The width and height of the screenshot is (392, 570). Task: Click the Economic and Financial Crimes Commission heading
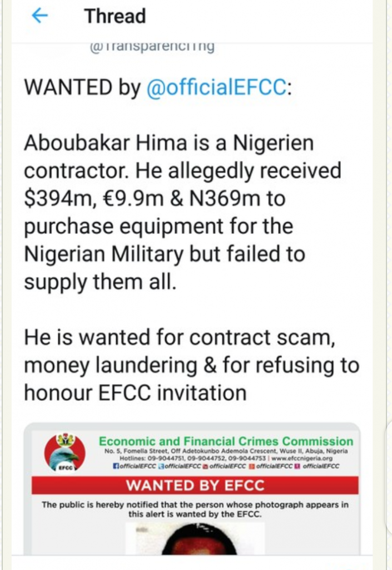226,441
